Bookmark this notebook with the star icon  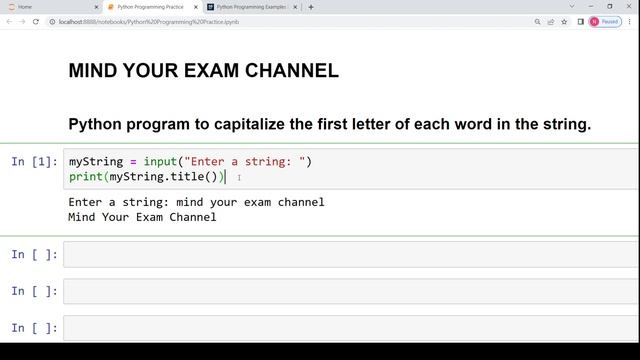point(564,22)
